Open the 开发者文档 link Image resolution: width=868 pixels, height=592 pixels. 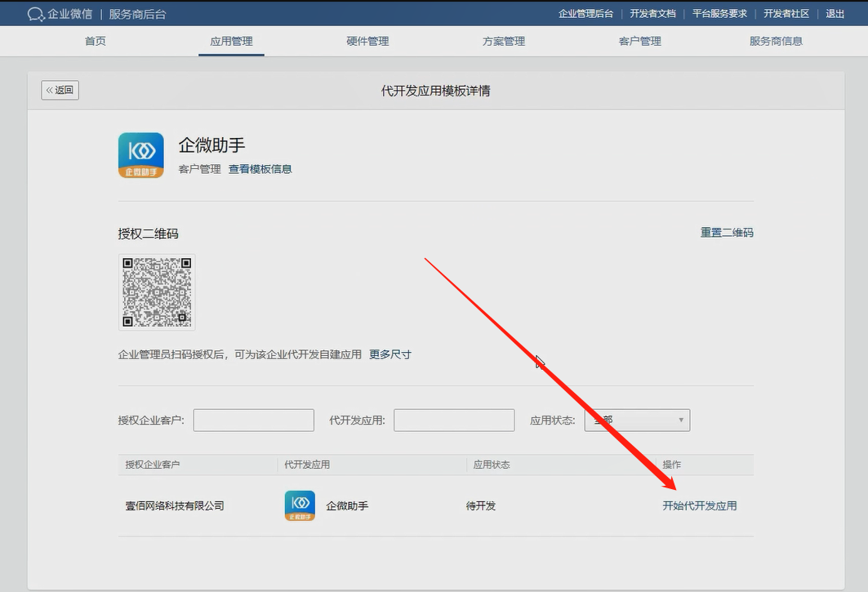pyautogui.click(x=652, y=14)
